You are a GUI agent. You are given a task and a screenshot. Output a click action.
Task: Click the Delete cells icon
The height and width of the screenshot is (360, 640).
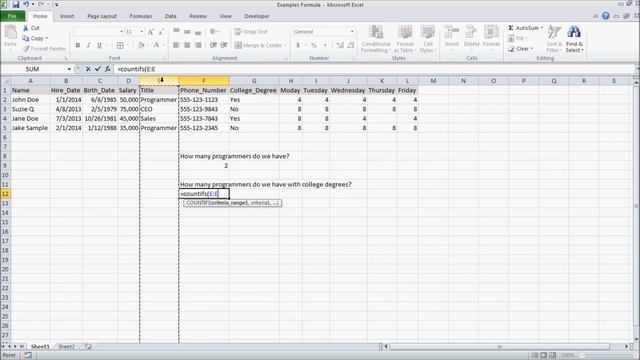tap(471, 33)
